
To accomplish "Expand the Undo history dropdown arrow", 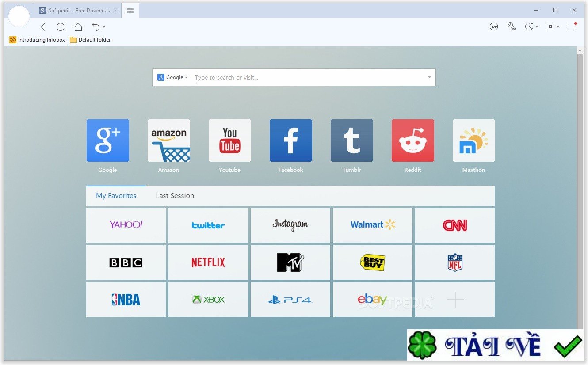I will (104, 27).
